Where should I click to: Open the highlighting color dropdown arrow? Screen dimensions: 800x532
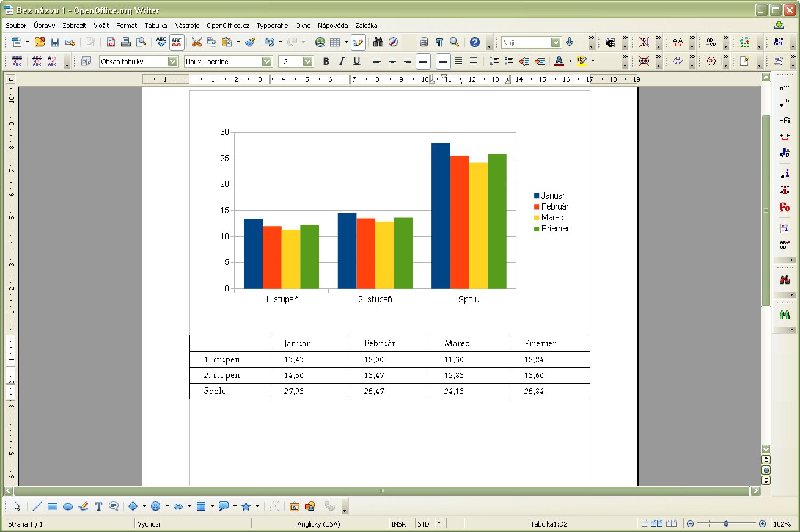point(593,61)
